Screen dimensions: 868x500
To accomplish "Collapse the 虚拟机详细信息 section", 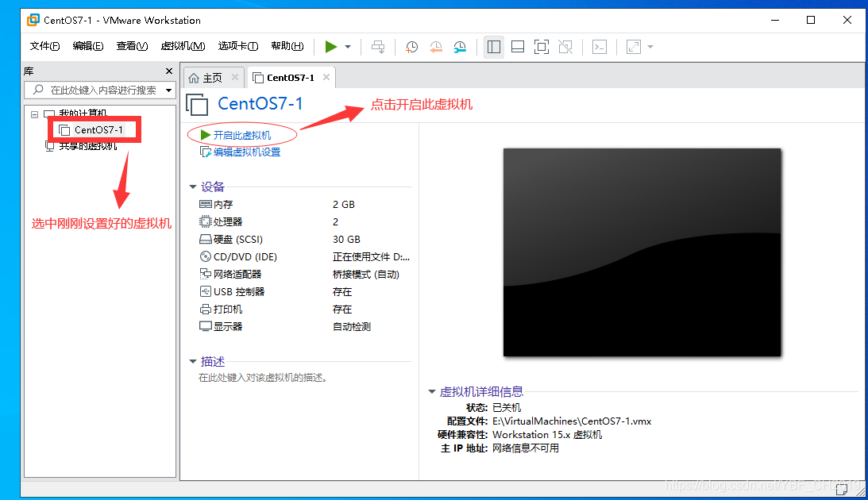I will [x=432, y=391].
